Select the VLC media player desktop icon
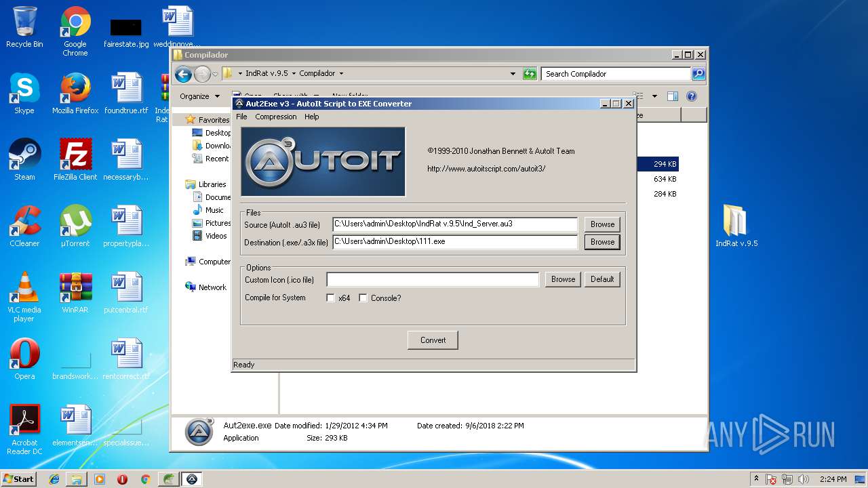 pyautogui.click(x=24, y=297)
